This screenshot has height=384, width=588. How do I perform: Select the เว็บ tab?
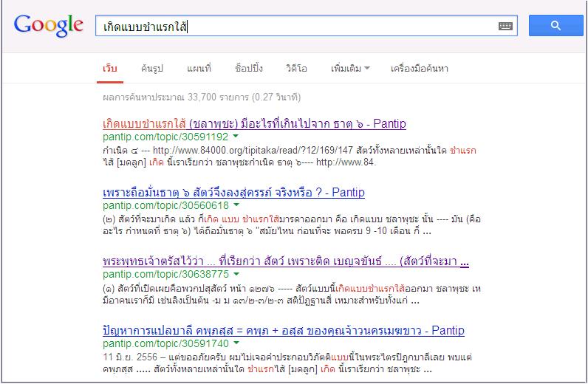pyautogui.click(x=110, y=69)
